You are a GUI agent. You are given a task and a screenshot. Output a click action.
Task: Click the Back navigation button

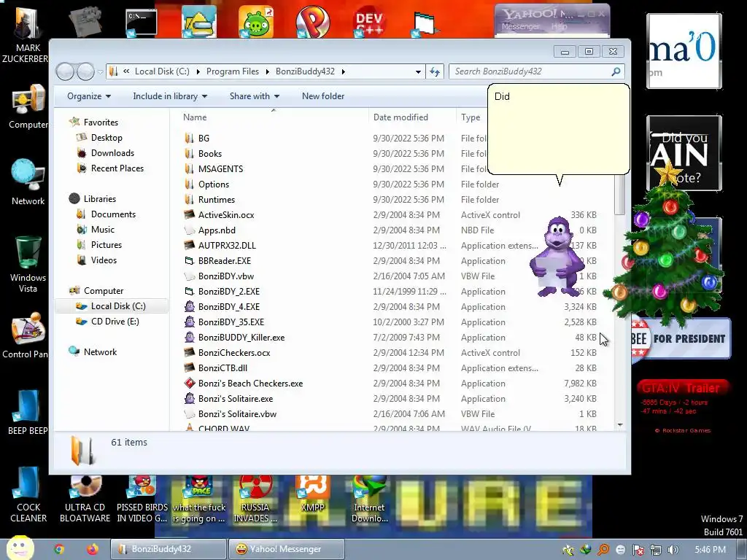[x=65, y=72]
